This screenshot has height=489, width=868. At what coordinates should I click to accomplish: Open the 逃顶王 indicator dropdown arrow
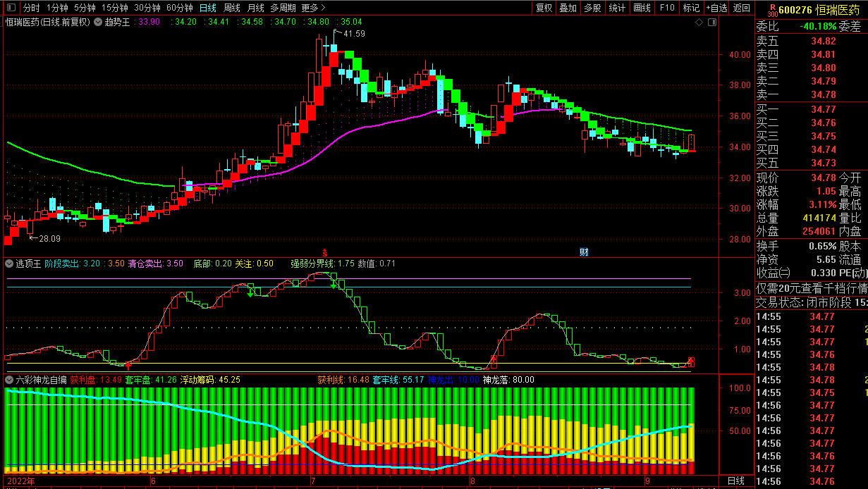click(x=9, y=264)
